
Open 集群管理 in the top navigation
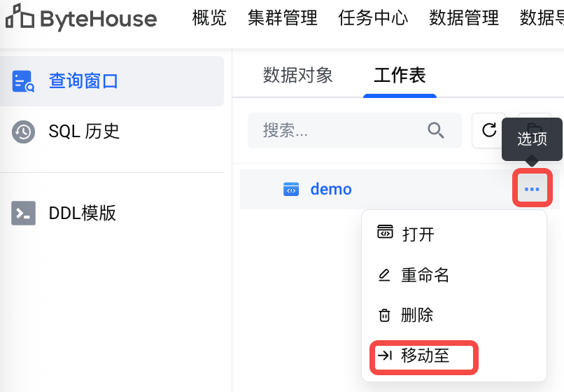283,18
